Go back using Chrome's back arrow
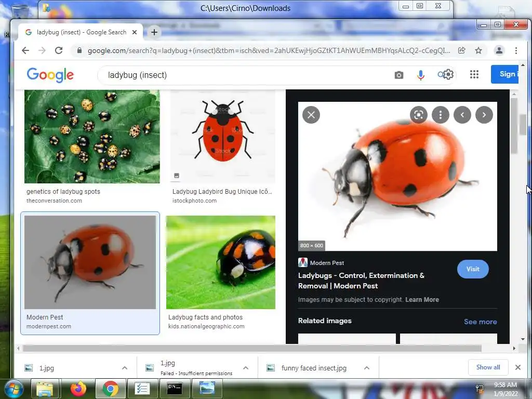The height and width of the screenshot is (399, 532). 25,50
